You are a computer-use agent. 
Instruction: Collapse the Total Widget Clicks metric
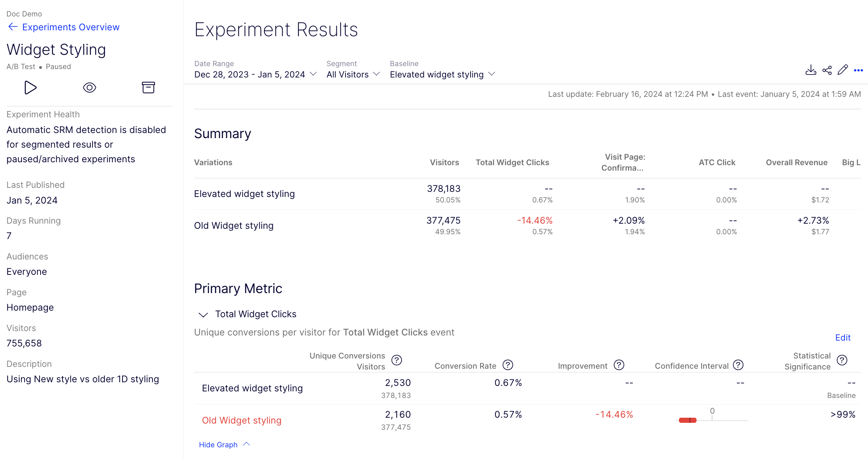tap(203, 315)
